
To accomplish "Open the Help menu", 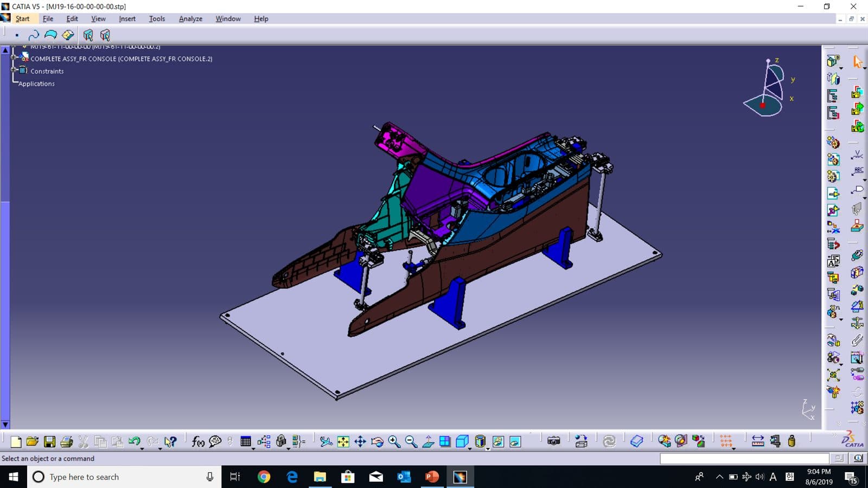I will pyautogui.click(x=261, y=18).
